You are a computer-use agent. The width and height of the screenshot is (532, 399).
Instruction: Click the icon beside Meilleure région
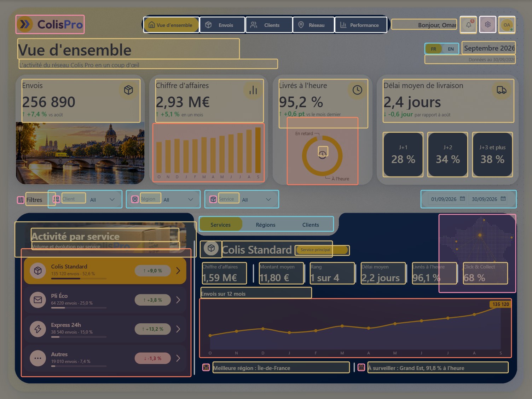tap(206, 368)
